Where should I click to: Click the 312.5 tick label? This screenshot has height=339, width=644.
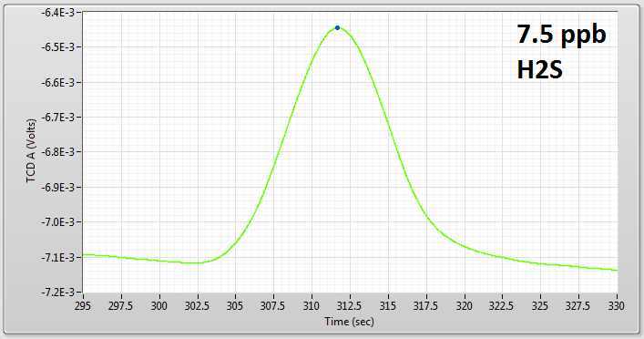pos(350,306)
